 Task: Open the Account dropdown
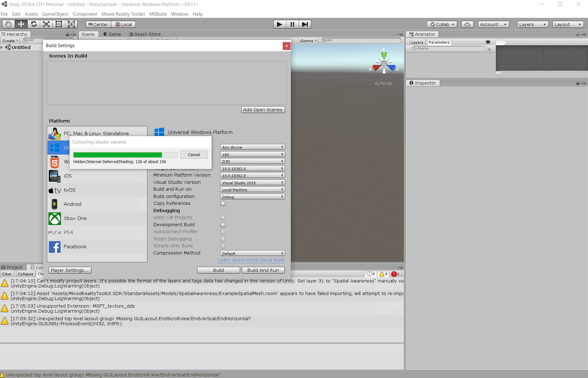click(x=493, y=24)
